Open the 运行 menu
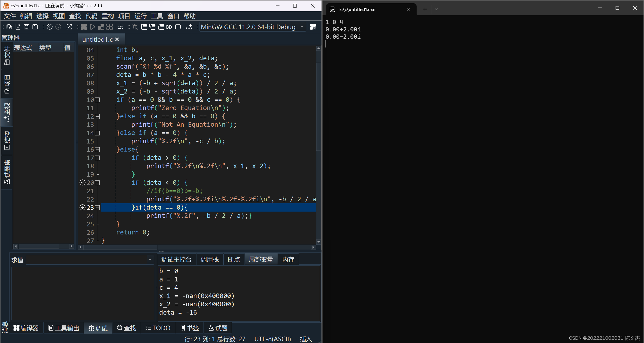Viewport: 644px width, 343px height. tap(140, 16)
